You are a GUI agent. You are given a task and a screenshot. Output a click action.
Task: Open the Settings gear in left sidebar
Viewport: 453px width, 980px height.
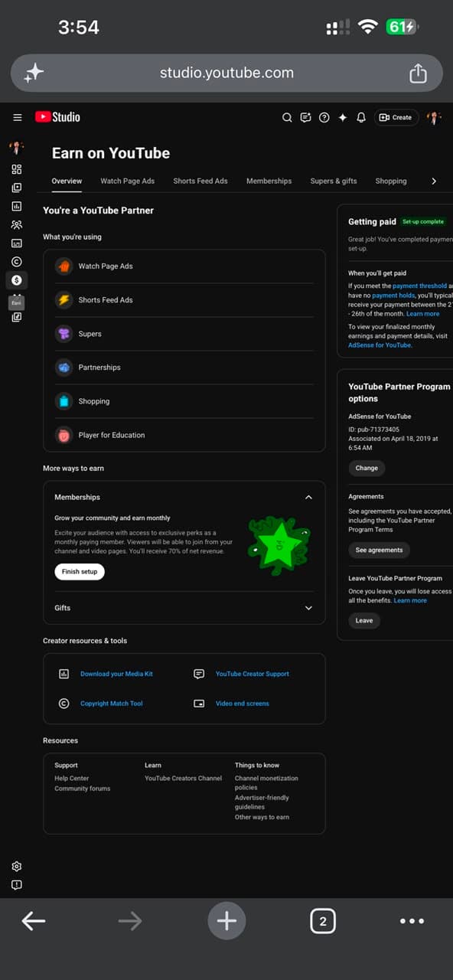coord(17,866)
